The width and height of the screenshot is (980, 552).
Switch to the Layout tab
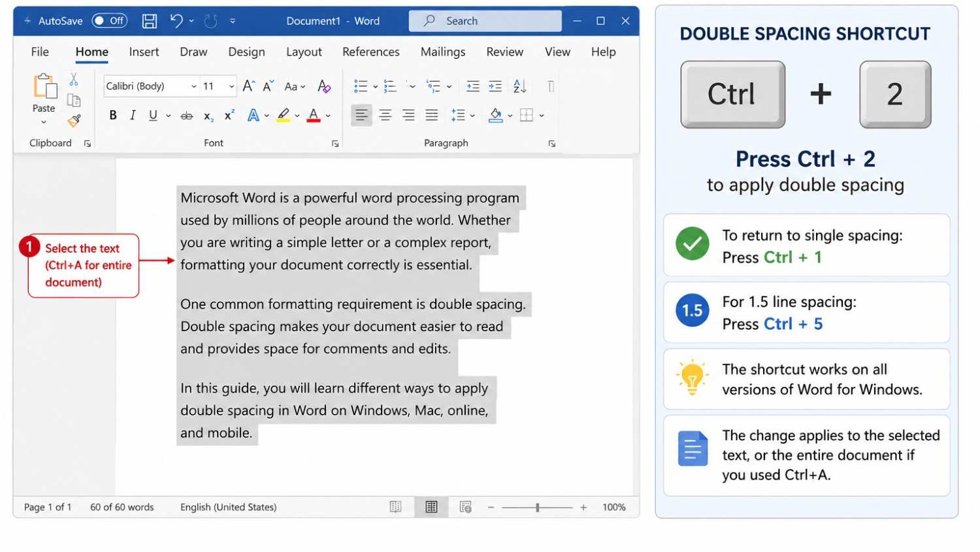point(304,52)
